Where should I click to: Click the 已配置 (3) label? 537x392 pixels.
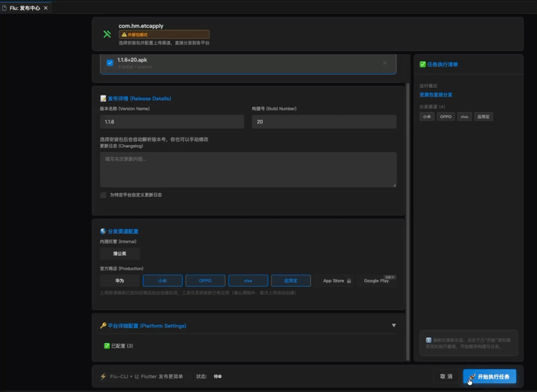(122, 346)
